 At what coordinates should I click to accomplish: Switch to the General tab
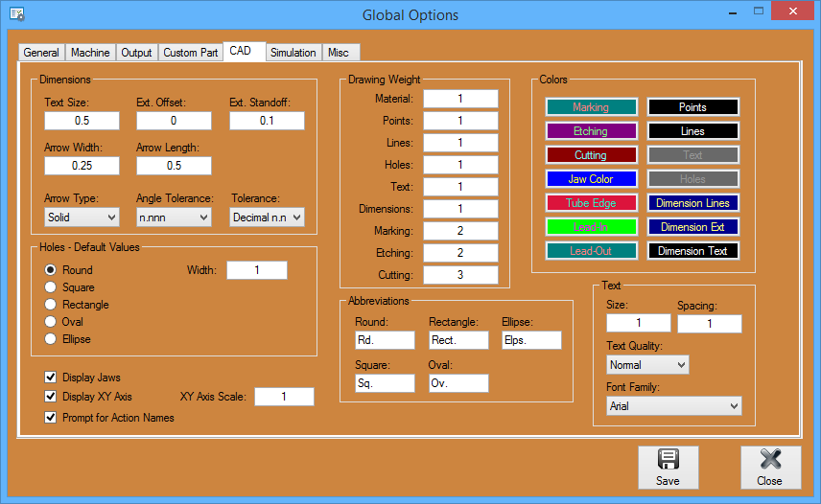pos(41,53)
